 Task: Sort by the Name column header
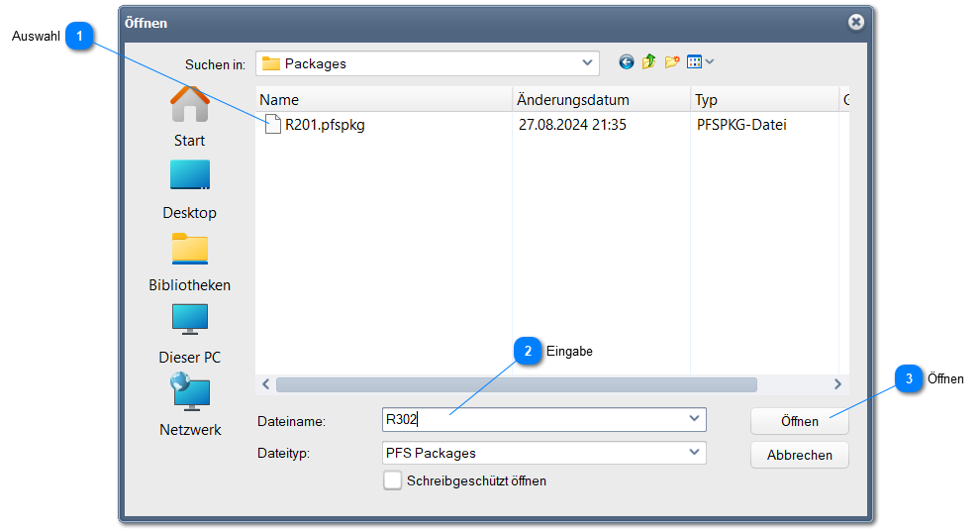point(384,99)
